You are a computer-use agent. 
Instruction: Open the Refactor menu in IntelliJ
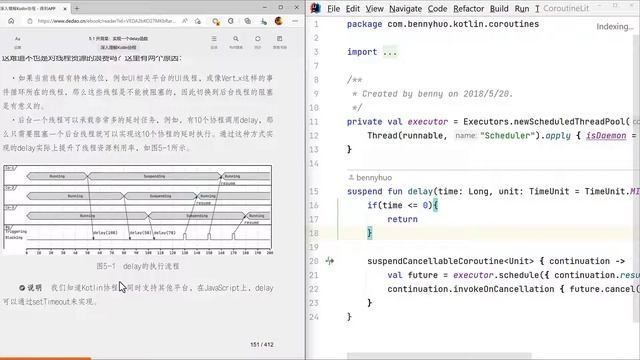pos(469,9)
